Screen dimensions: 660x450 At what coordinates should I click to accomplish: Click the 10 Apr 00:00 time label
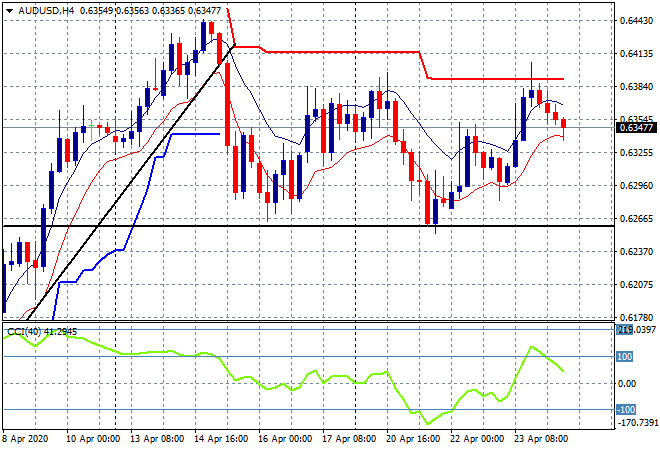tap(93, 439)
